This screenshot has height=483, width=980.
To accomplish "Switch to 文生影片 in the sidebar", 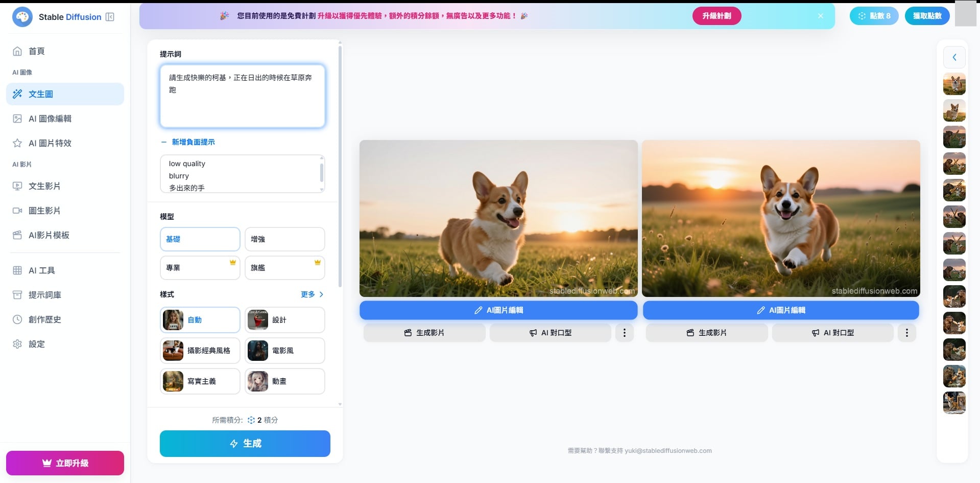I will pyautogui.click(x=44, y=186).
